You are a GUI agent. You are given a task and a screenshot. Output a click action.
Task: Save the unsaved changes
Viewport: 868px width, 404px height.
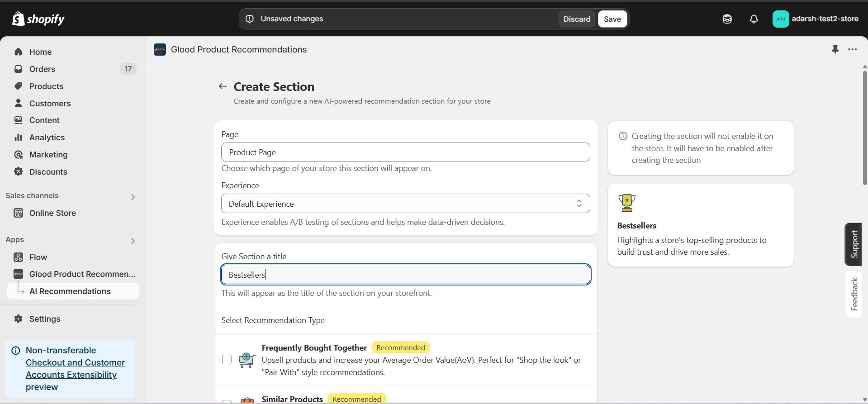point(612,19)
